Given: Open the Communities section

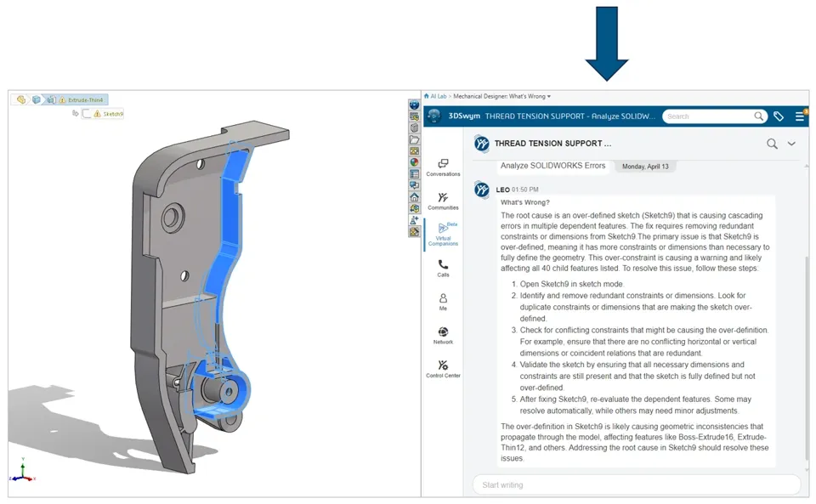Looking at the screenshot, I should (x=443, y=201).
